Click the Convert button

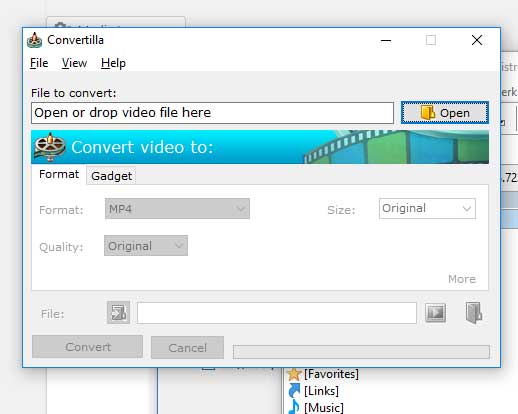coord(87,347)
